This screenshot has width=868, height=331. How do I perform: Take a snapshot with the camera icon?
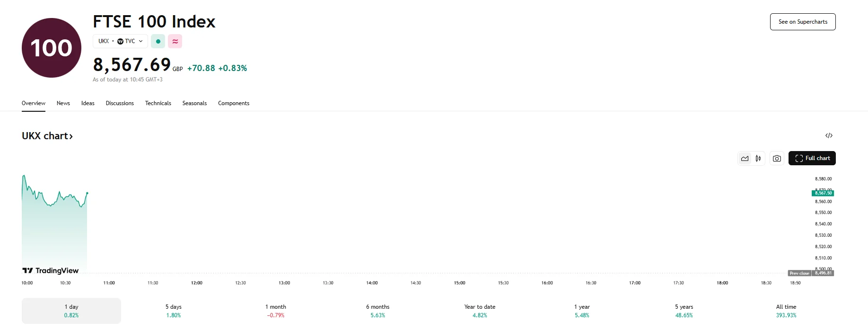click(x=776, y=158)
